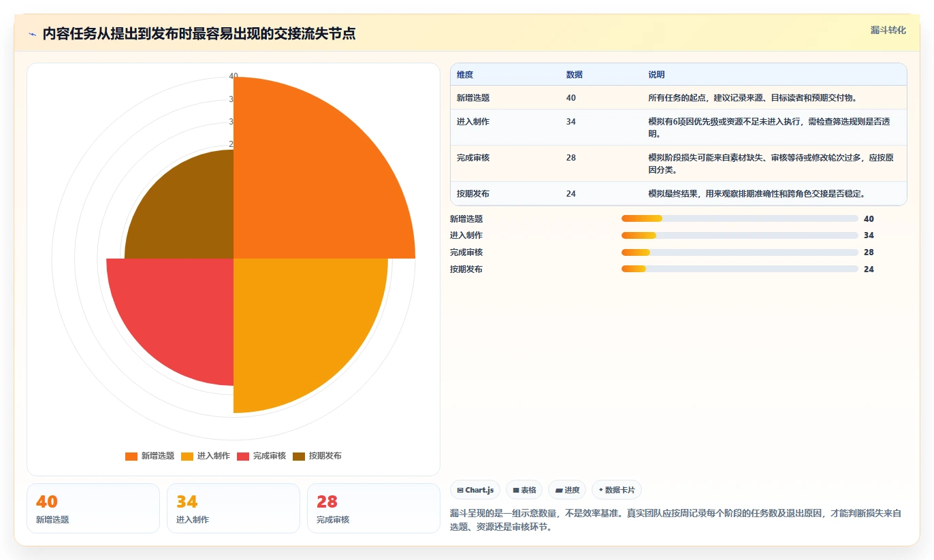
Task: Click table value 34 in 数据 column
Action: tap(571, 122)
